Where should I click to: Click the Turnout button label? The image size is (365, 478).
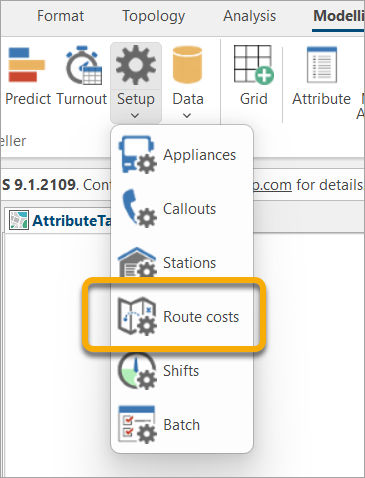click(82, 99)
